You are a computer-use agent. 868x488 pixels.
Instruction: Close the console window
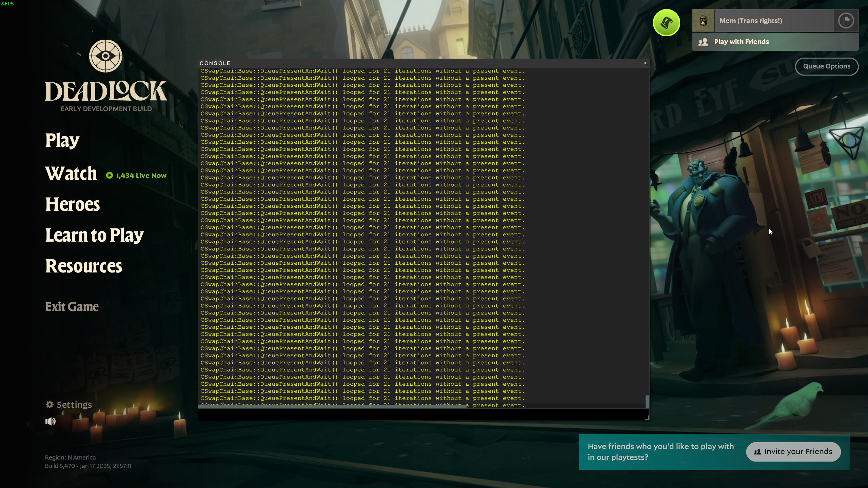pos(645,63)
